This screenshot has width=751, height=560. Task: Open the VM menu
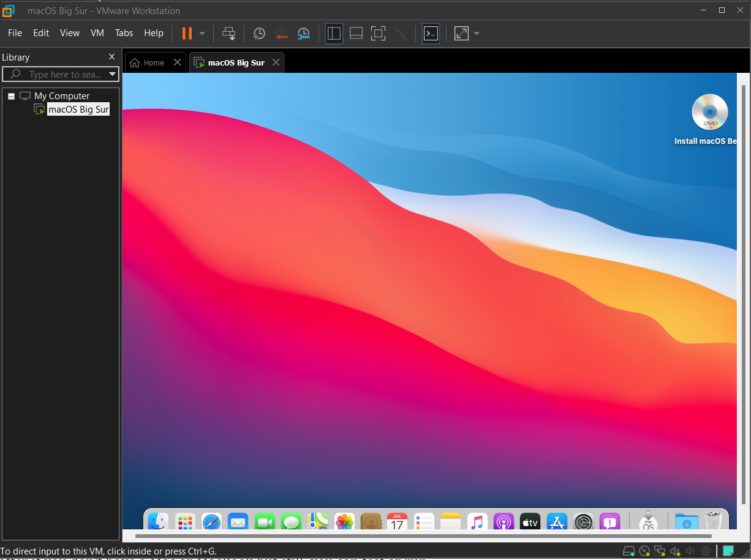(x=97, y=33)
